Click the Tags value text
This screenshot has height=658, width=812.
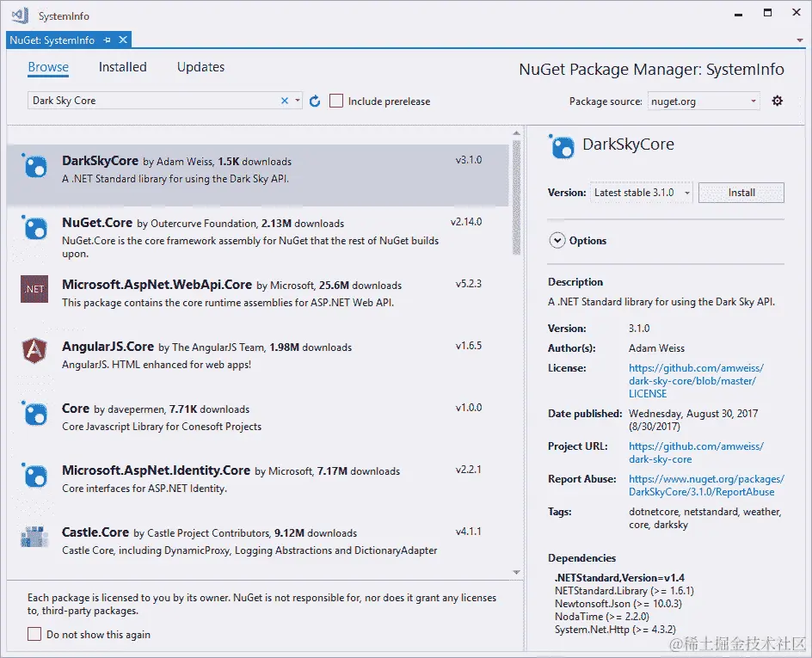click(x=704, y=518)
